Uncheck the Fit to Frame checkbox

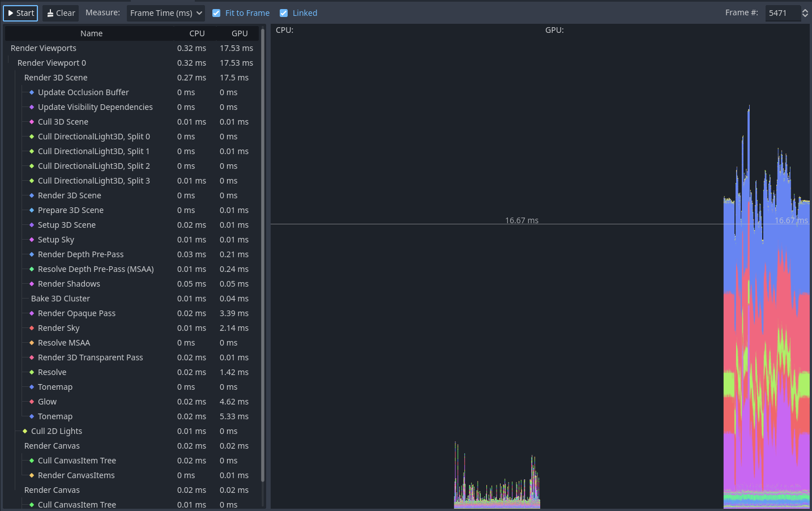(x=216, y=12)
